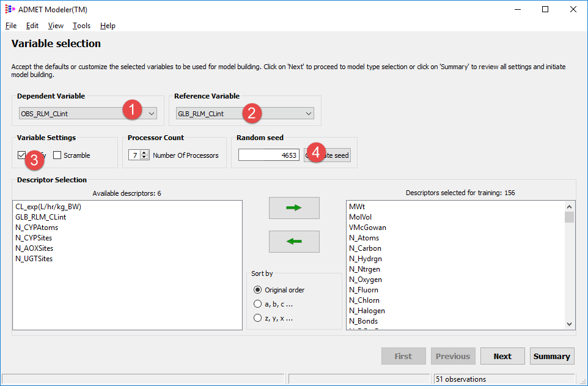Open the View menu
The height and width of the screenshot is (386, 588).
point(56,26)
